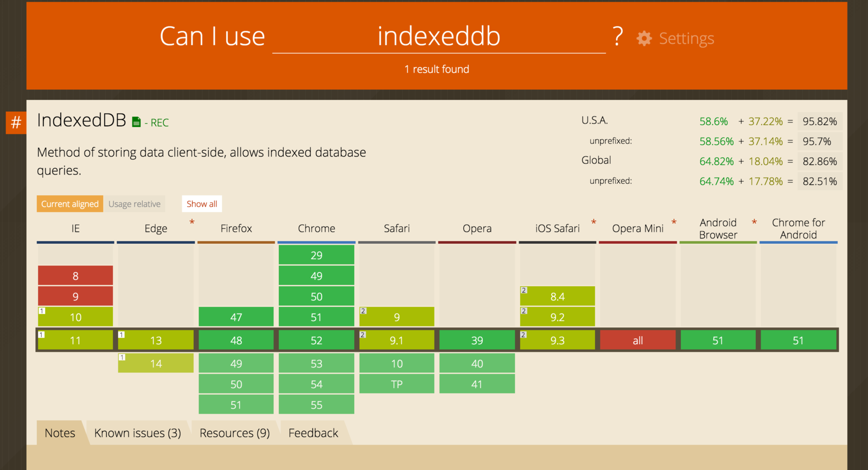This screenshot has width=868, height=470.
Task: Open the Feedback tab
Action: (x=313, y=433)
